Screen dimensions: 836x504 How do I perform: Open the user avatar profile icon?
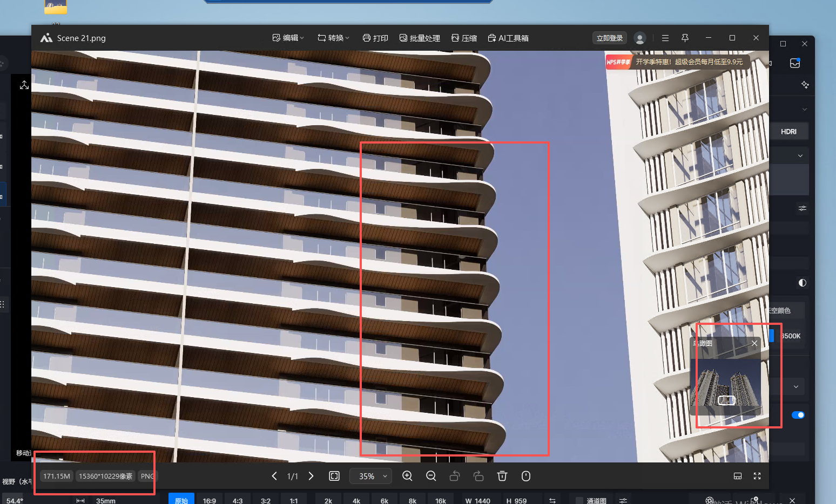point(640,38)
